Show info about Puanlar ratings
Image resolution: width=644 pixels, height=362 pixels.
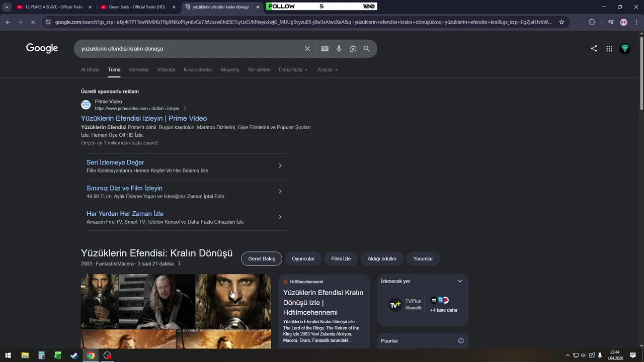point(461,341)
